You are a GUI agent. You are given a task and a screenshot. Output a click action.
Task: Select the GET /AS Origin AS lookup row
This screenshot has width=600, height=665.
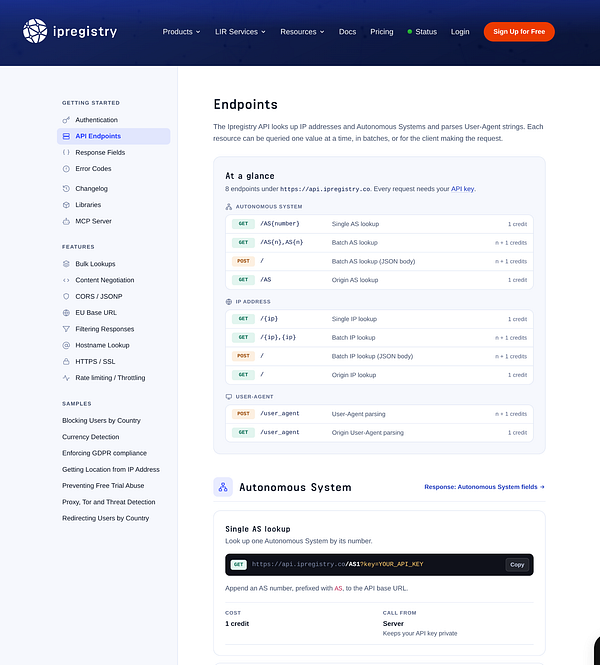pos(379,280)
